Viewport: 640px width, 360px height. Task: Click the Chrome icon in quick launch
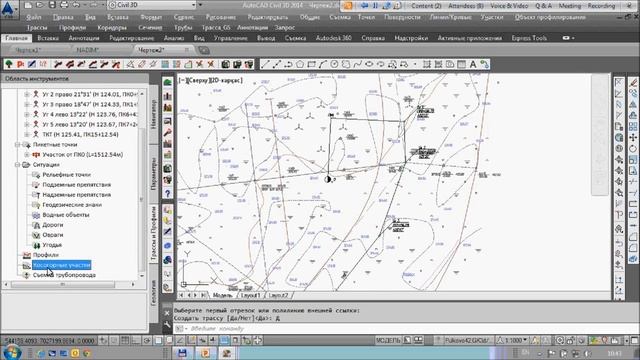(87, 353)
